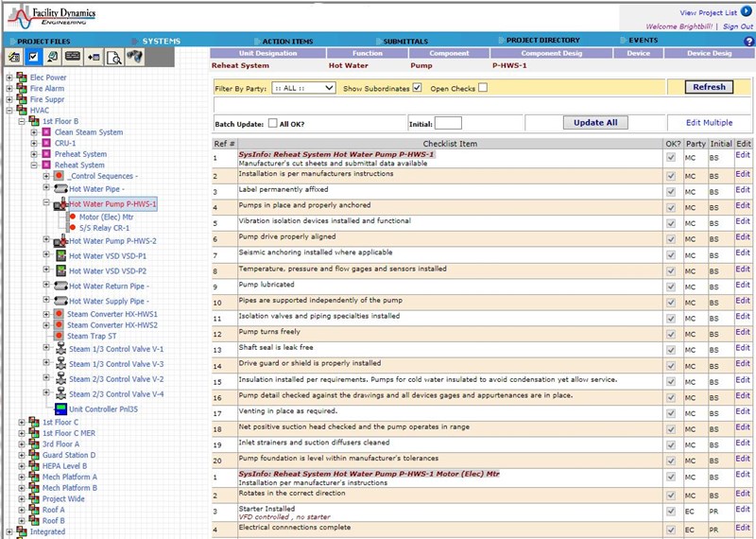Click the View Project List arrow icon
Image resolution: width=756 pixels, height=539 pixels.
coord(746,11)
